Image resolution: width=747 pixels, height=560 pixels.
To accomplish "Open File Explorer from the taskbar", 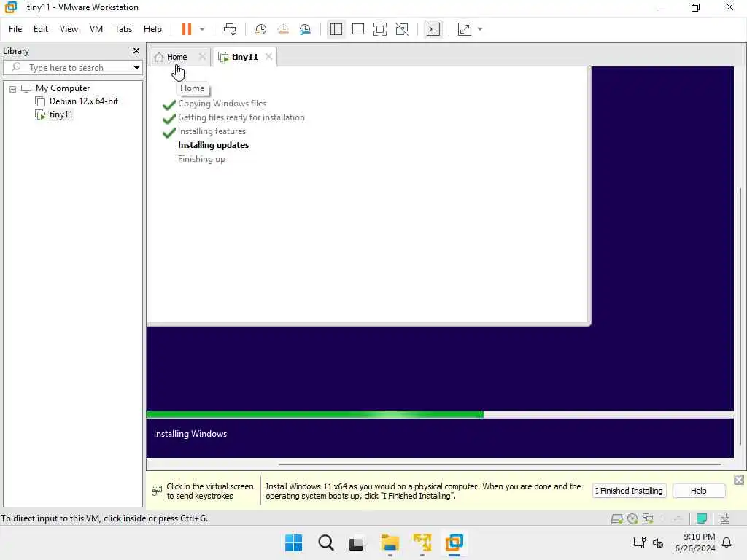I will 390,542.
